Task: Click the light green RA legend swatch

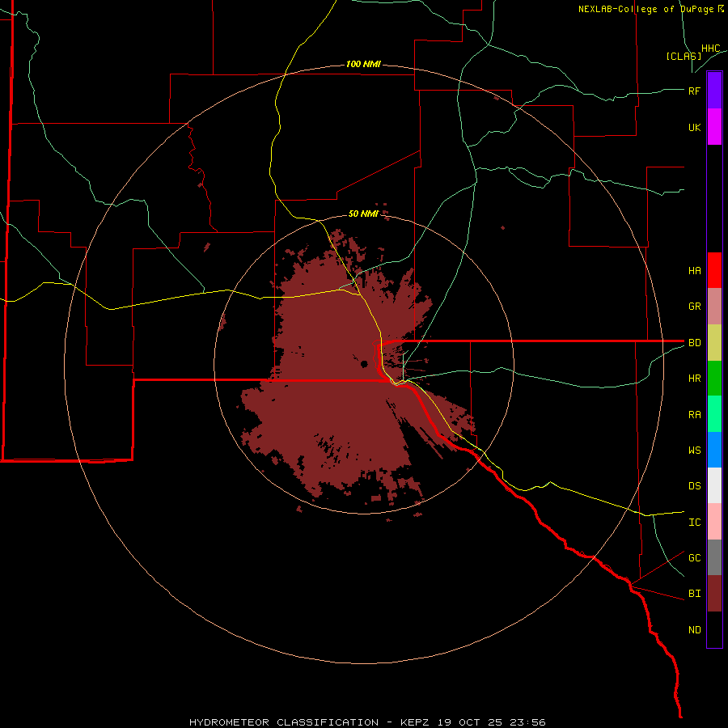Action: pyautogui.click(x=714, y=414)
